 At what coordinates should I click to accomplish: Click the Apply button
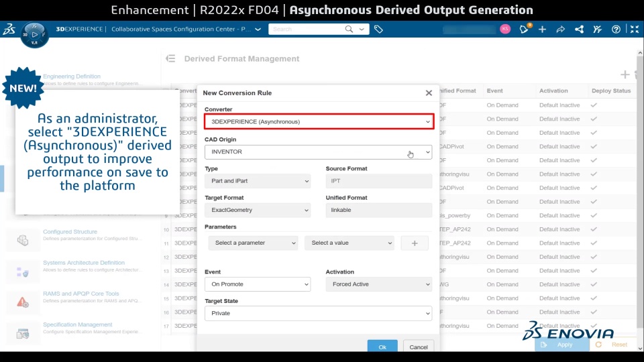[x=562, y=345]
